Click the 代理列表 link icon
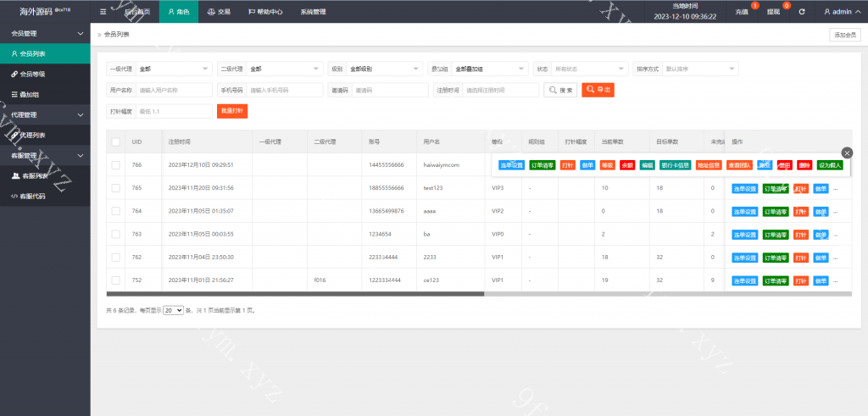The width and height of the screenshot is (868, 416). (x=14, y=135)
